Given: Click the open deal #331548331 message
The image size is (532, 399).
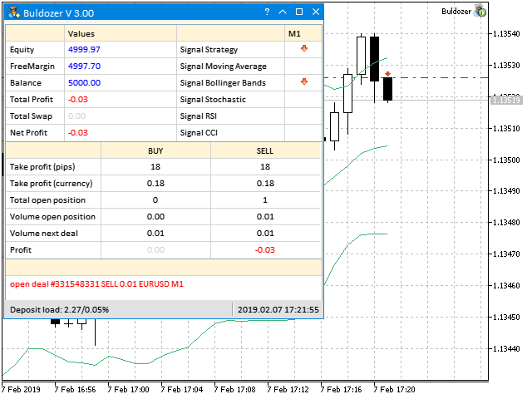Looking at the screenshot, I should 96,284.
